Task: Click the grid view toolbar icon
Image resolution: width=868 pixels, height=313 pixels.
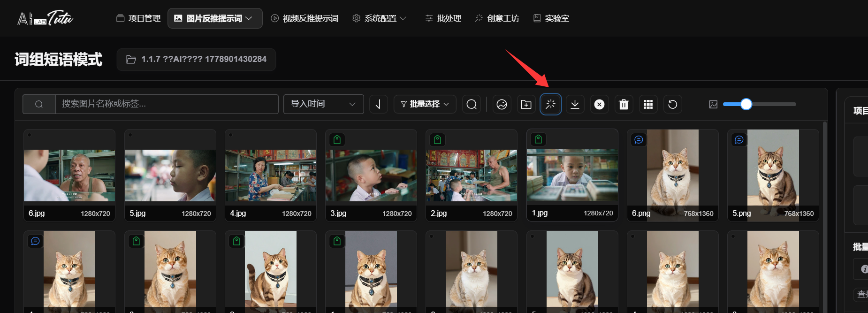Action: [x=648, y=104]
